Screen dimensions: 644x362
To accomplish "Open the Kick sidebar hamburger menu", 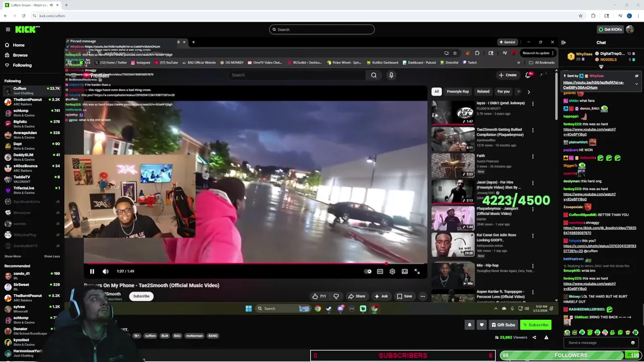I will coord(8,30).
